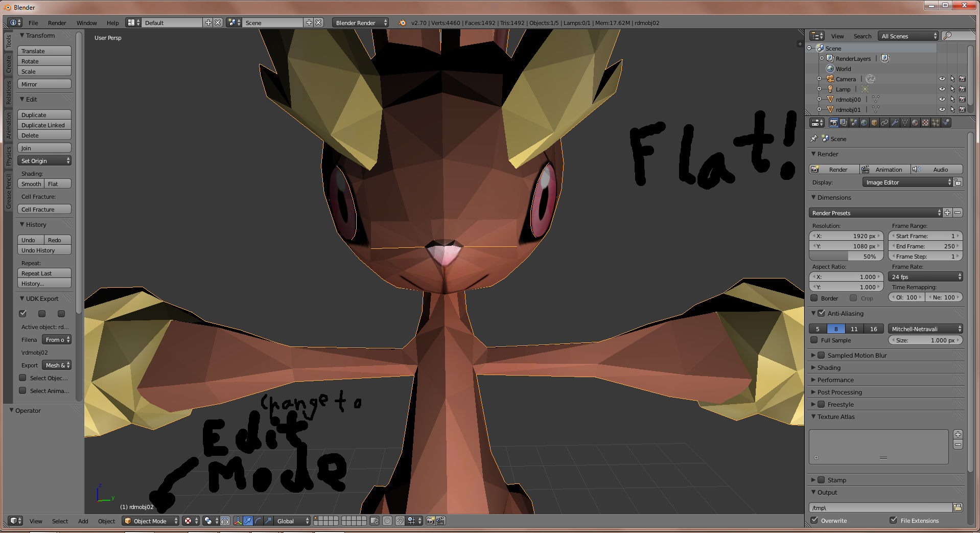This screenshot has height=533, width=980.
Task: Open the World properties tab globe icon
Action: [x=864, y=123]
